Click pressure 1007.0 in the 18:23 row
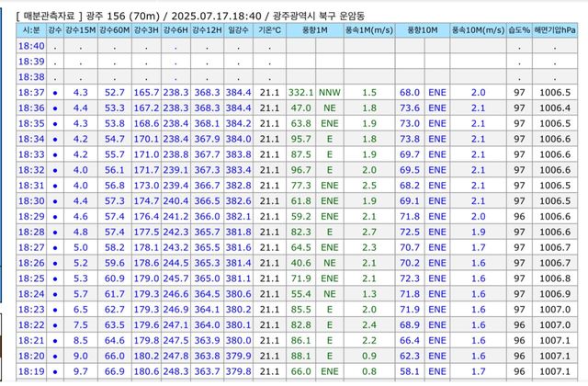This screenshot has width=588, height=386. coord(555,310)
